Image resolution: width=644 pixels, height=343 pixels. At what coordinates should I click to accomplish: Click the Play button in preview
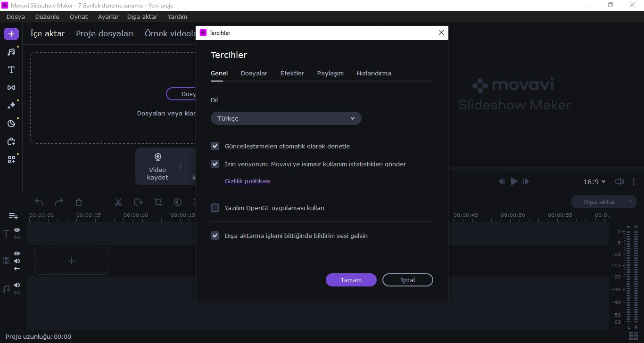(x=514, y=181)
